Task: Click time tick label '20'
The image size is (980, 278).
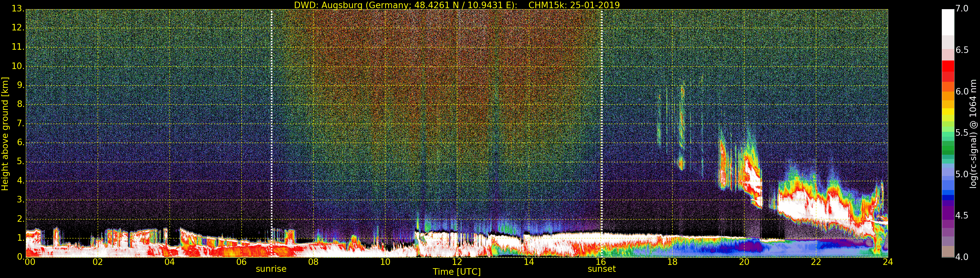Action: [744, 262]
